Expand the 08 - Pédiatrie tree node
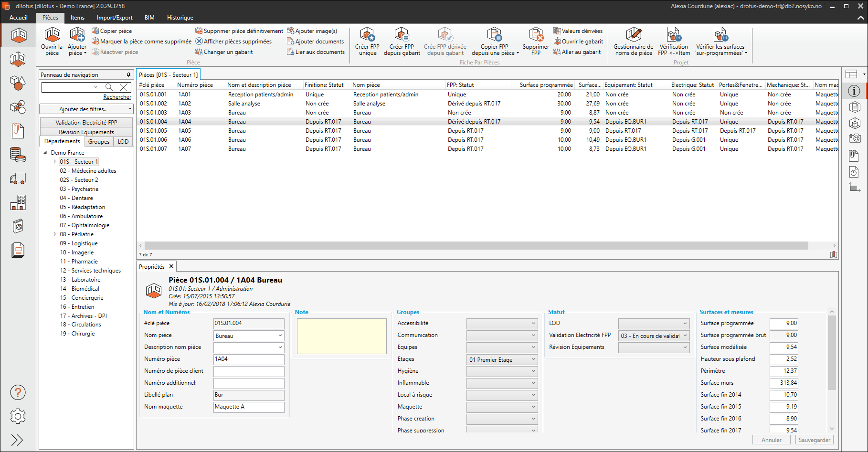868x452 pixels. point(55,234)
